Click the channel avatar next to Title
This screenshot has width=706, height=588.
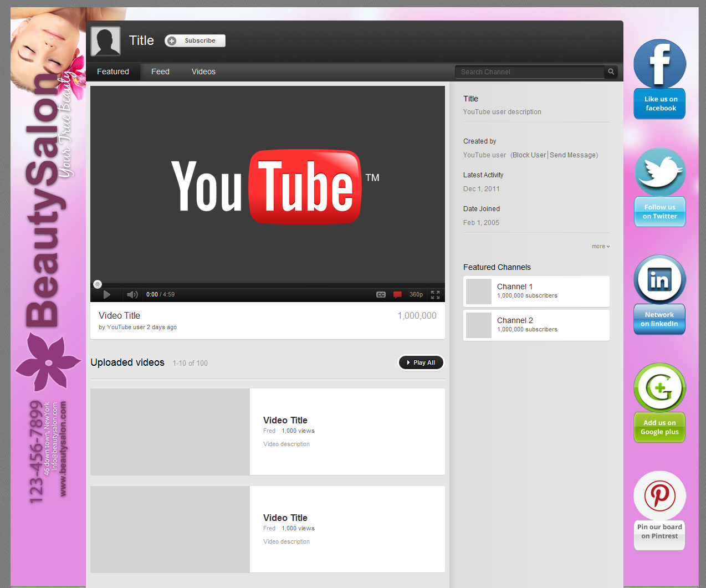point(105,40)
